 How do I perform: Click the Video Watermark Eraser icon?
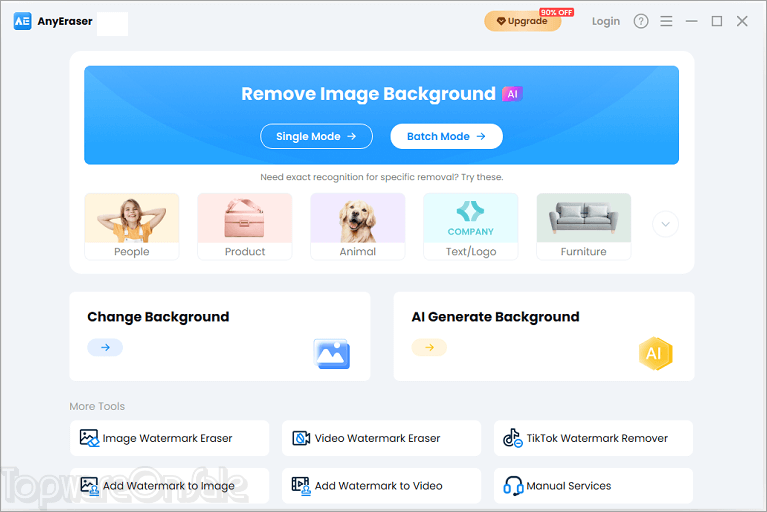coord(301,438)
